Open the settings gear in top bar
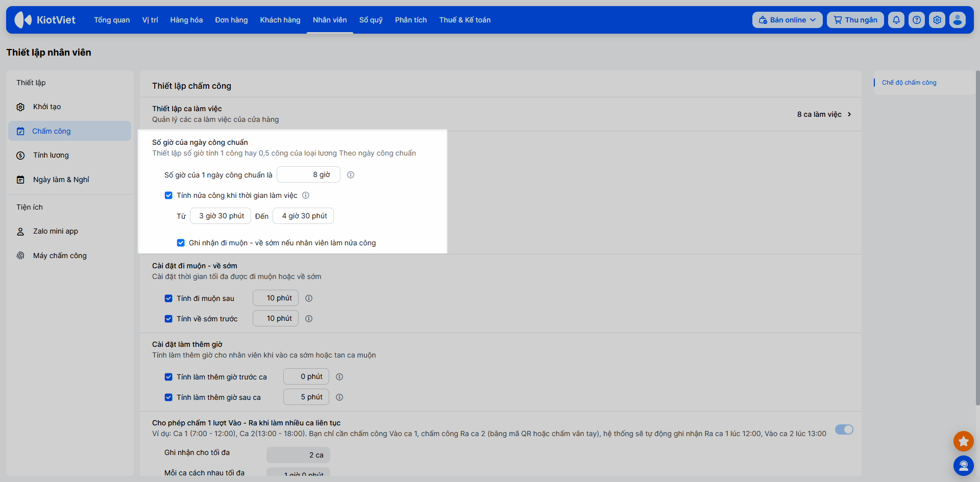Image resolution: width=980 pixels, height=482 pixels. (937, 20)
